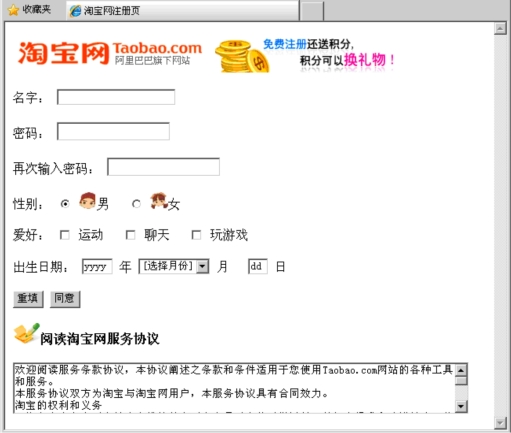Open the blank new tab button
Screen dimensions: 511x433
pyautogui.click(x=312, y=11)
